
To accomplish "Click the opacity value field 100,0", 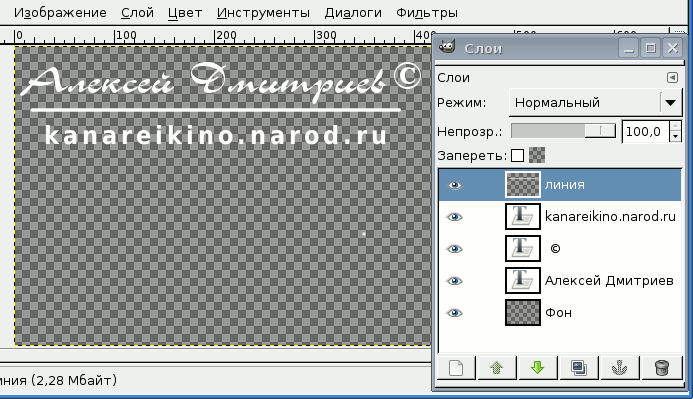I will pos(645,132).
